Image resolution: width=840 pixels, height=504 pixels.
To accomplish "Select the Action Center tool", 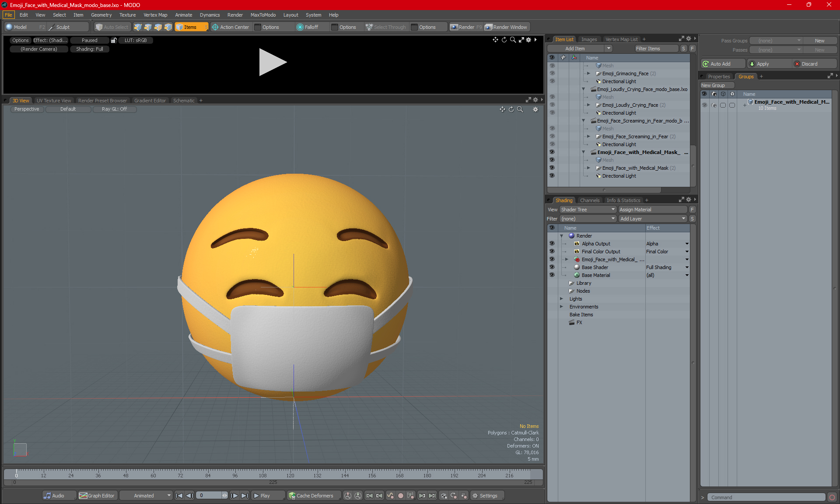I will (x=231, y=27).
